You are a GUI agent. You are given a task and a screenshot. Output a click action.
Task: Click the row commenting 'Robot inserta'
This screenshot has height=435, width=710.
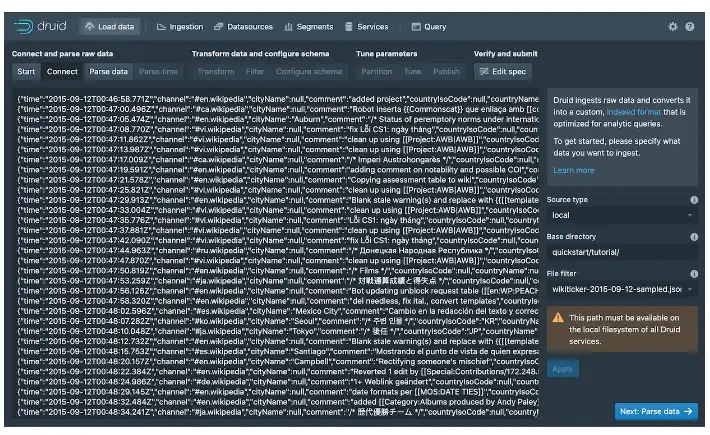278,109
